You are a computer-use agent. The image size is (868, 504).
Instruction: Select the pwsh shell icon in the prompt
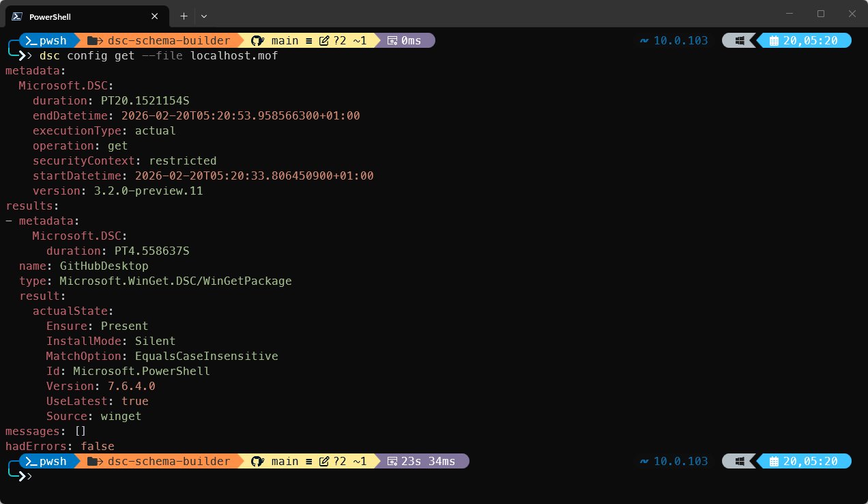point(30,40)
